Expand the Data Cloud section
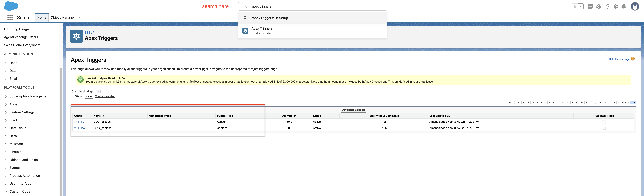644x196 pixels. [6, 128]
